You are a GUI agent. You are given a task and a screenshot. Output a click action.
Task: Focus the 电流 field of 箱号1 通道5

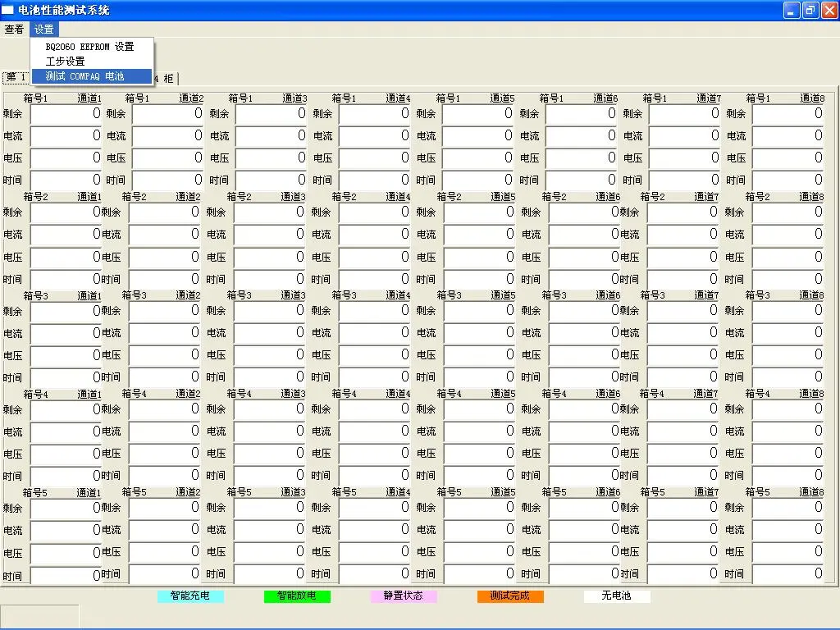click(x=478, y=135)
